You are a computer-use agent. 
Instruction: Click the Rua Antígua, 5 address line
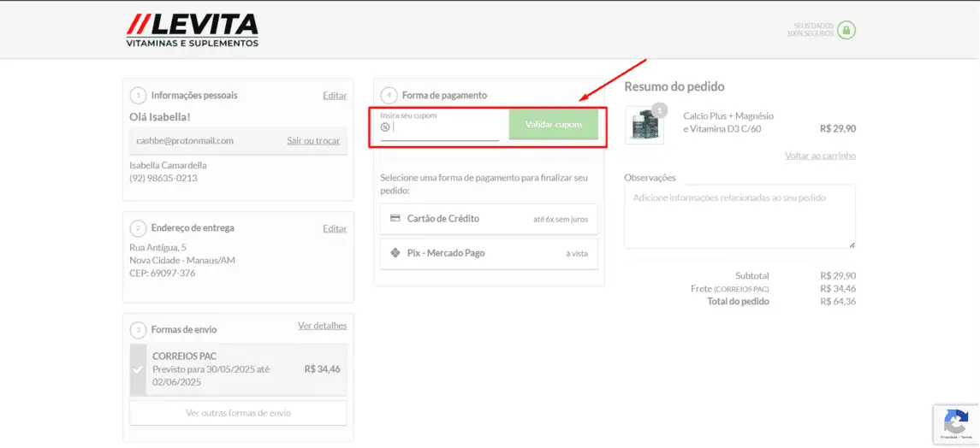(x=157, y=247)
